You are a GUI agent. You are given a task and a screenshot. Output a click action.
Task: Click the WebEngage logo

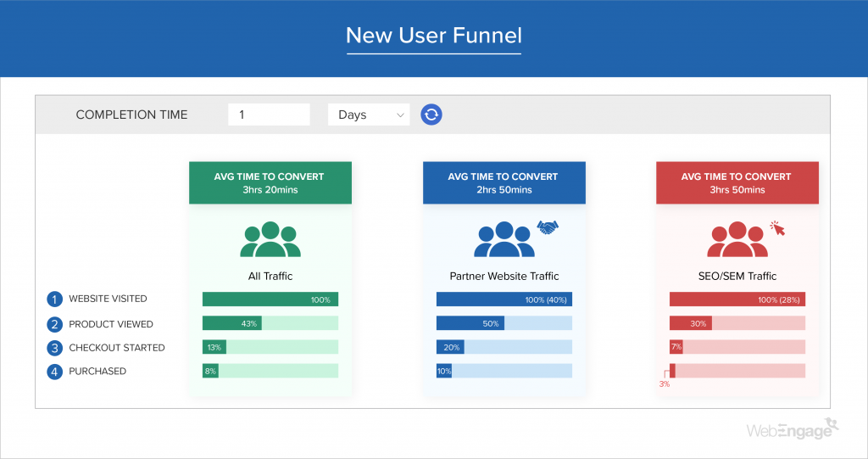792,430
